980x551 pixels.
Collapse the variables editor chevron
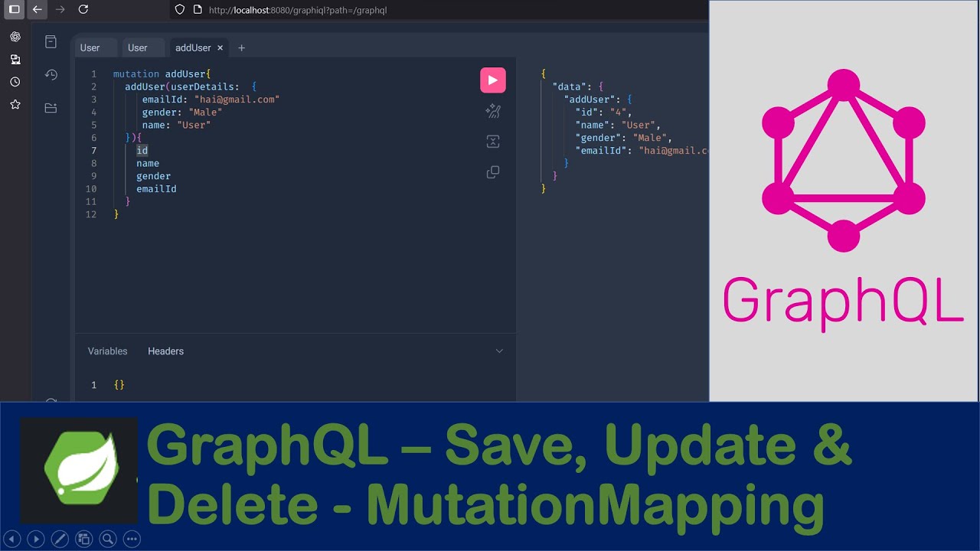coord(499,351)
